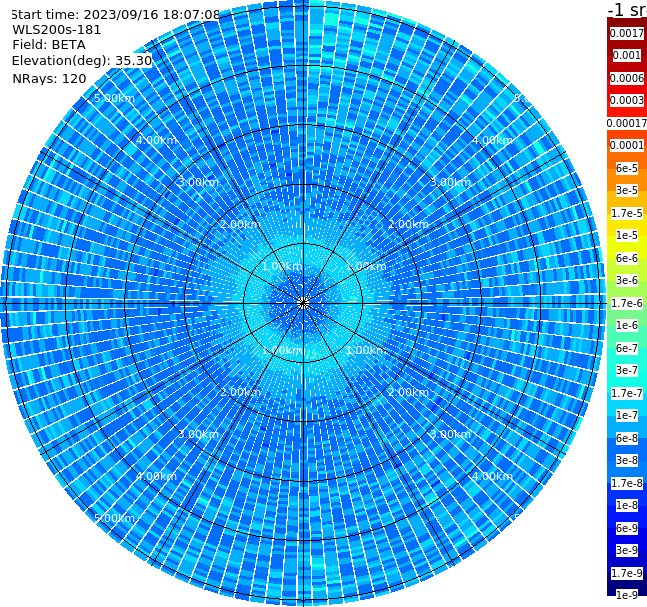Click the 1.7e-9 colorbar tick label
The height and width of the screenshot is (607, 647).
click(x=627, y=573)
